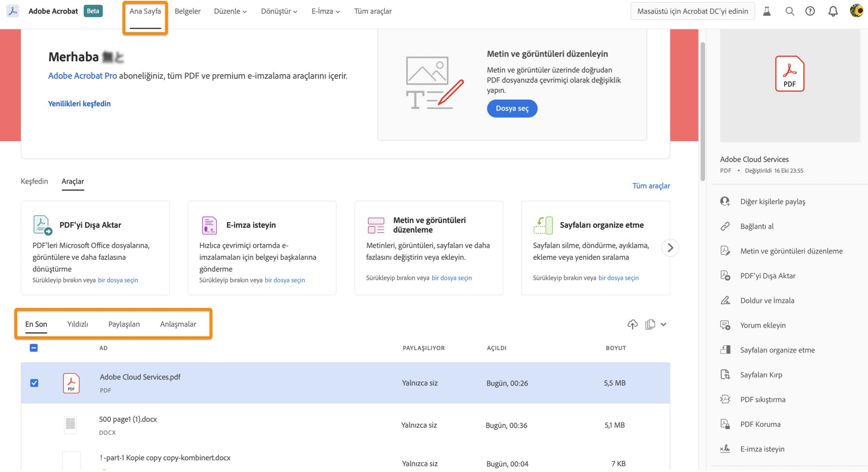This screenshot has height=472, width=868.
Task: Open the Yenilikleri keşfedin link
Action: point(80,104)
